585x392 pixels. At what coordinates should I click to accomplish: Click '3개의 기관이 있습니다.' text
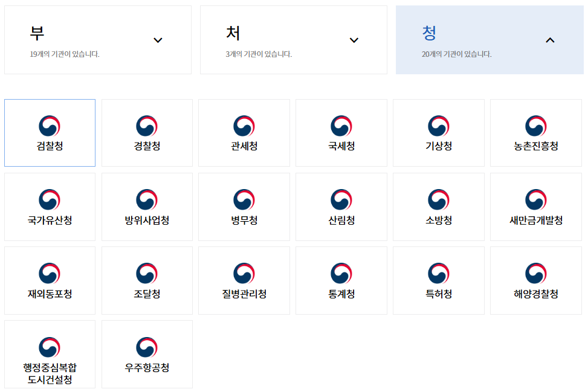[x=259, y=54]
